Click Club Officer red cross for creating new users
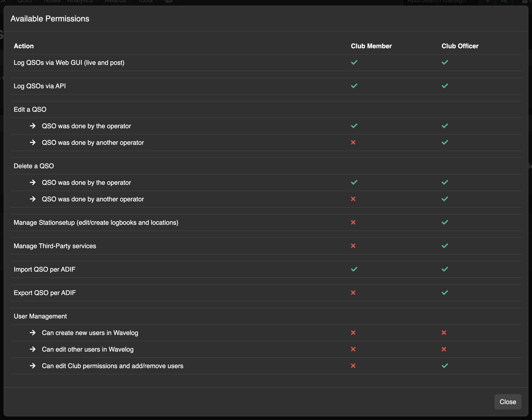This screenshot has height=420, width=532. [444, 333]
